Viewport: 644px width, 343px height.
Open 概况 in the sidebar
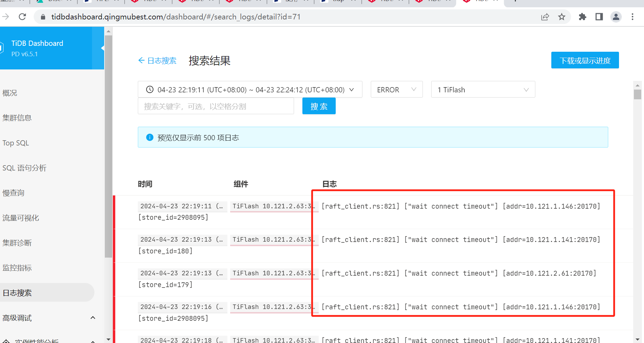click(10, 93)
